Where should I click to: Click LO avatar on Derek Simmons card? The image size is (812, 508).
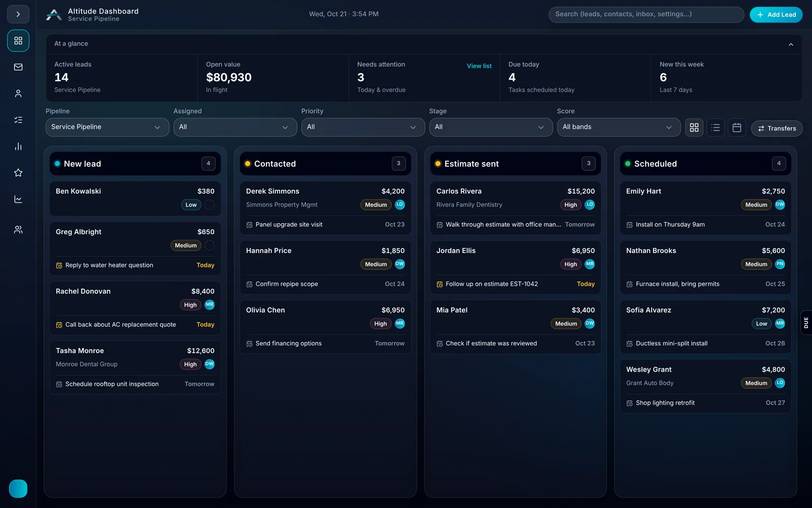[400, 205]
